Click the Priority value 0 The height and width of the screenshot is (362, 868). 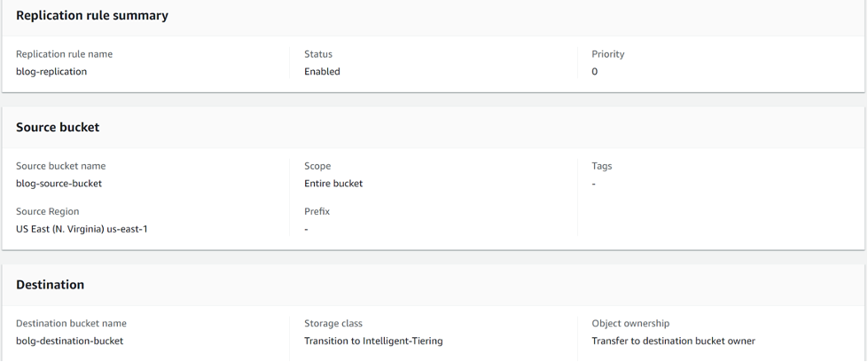pyautogui.click(x=595, y=72)
